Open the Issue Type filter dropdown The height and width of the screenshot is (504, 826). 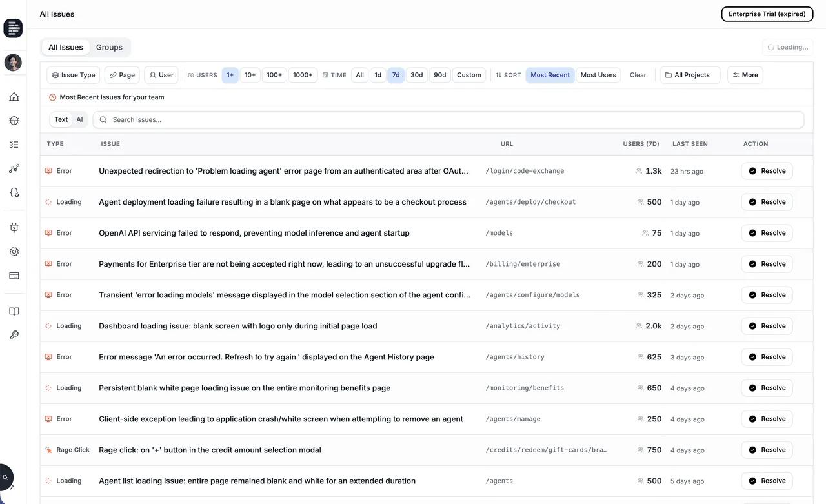pyautogui.click(x=74, y=75)
